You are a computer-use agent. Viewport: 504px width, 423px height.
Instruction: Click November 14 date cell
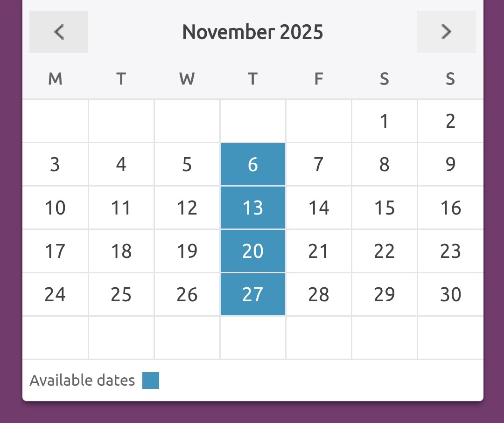pos(318,208)
